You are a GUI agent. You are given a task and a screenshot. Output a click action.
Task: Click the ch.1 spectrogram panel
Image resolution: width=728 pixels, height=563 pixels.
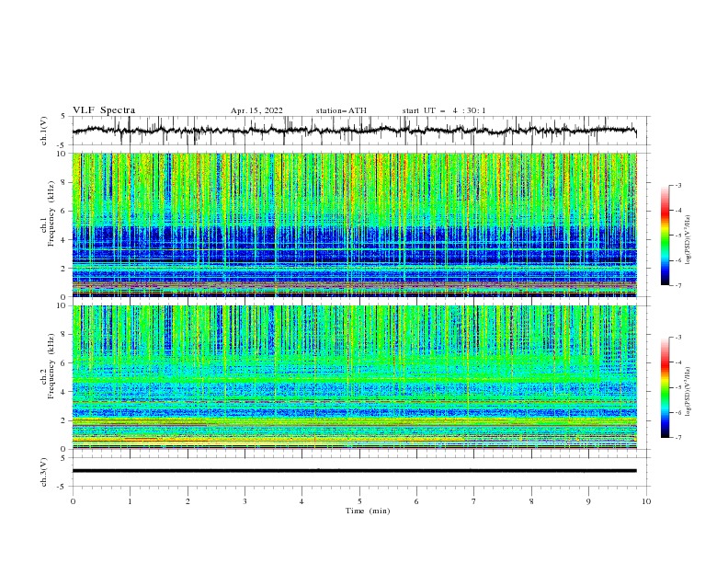(355, 224)
